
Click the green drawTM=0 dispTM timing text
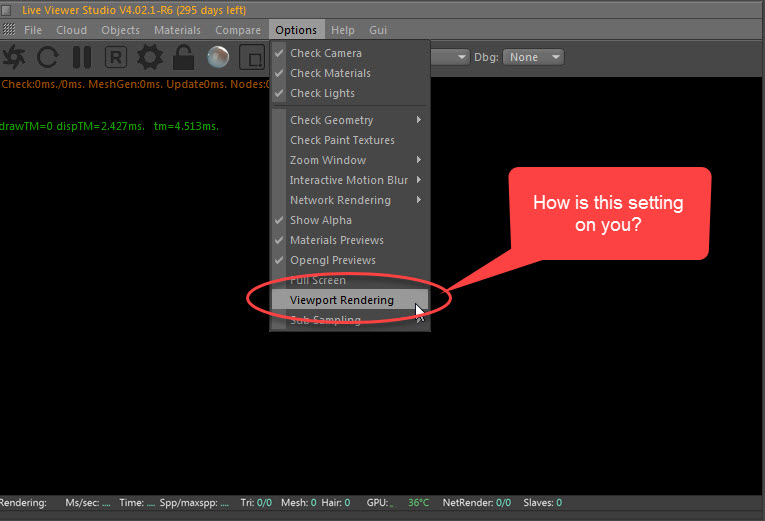109,126
